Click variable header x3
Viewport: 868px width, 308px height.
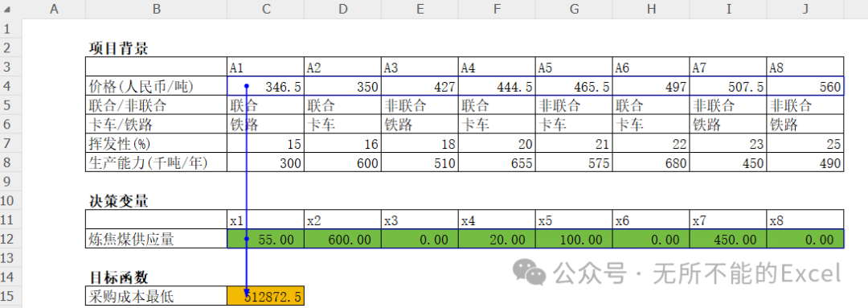tap(420, 220)
